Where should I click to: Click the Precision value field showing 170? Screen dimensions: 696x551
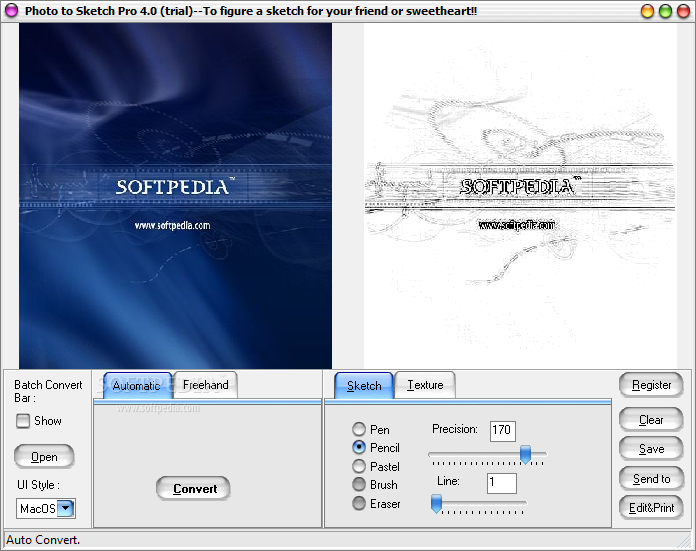click(502, 431)
